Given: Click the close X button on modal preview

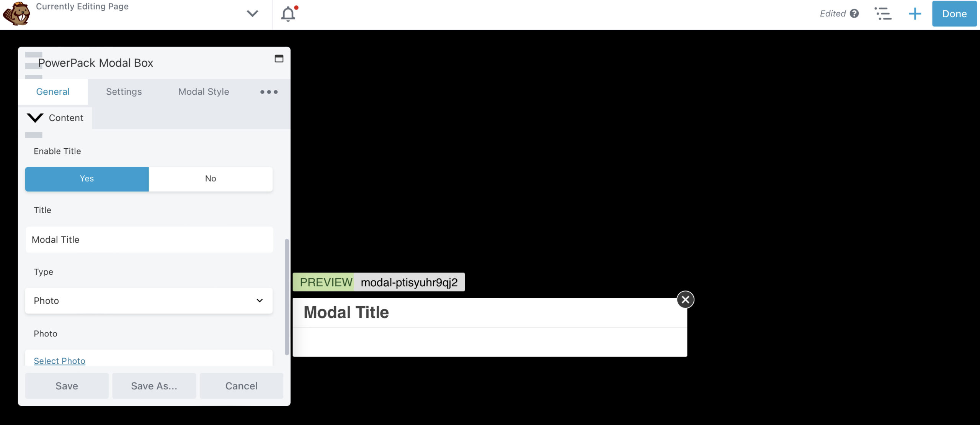Looking at the screenshot, I should 685,299.
